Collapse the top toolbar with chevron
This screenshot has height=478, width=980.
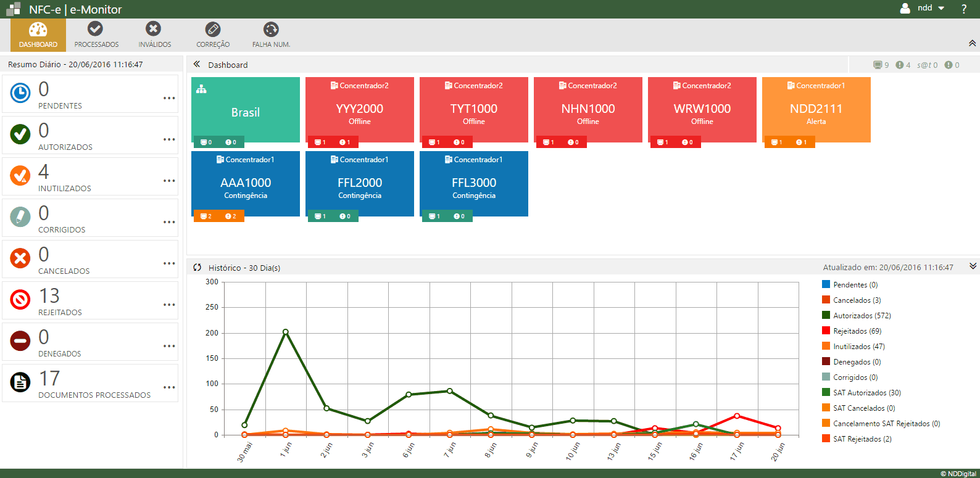coord(972,43)
